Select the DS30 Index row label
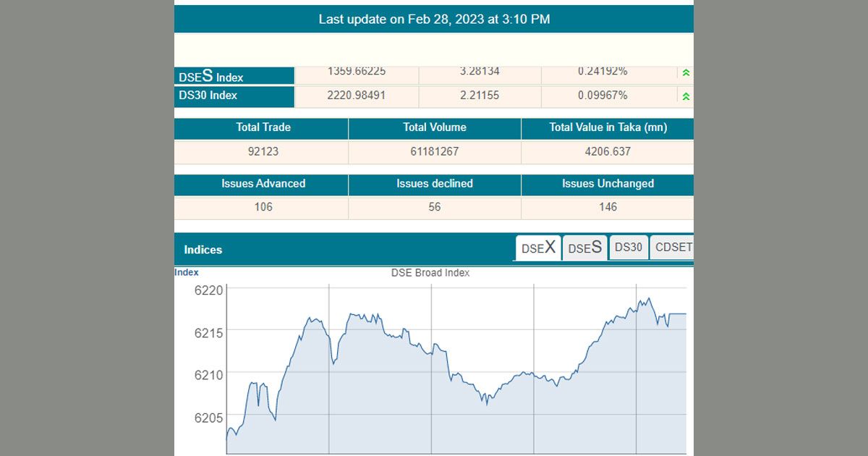The height and width of the screenshot is (456, 868). (x=234, y=96)
